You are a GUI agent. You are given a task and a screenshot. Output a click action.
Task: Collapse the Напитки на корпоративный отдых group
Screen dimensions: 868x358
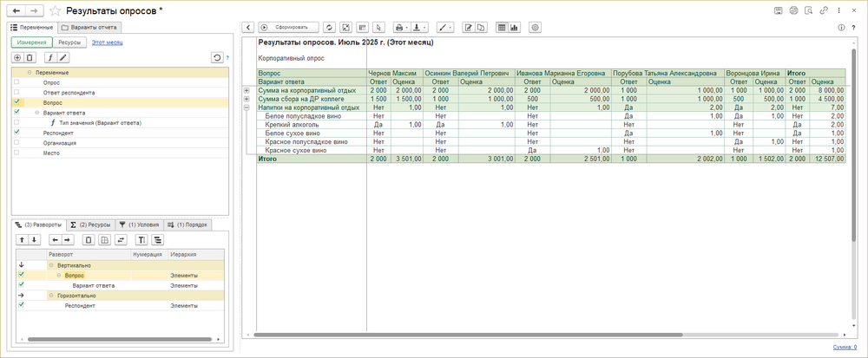(247, 107)
